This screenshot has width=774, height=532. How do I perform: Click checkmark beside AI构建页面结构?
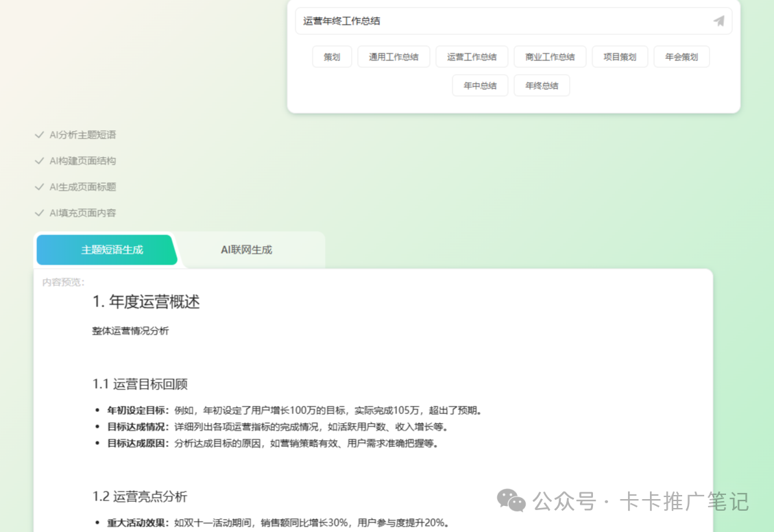[x=39, y=161]
